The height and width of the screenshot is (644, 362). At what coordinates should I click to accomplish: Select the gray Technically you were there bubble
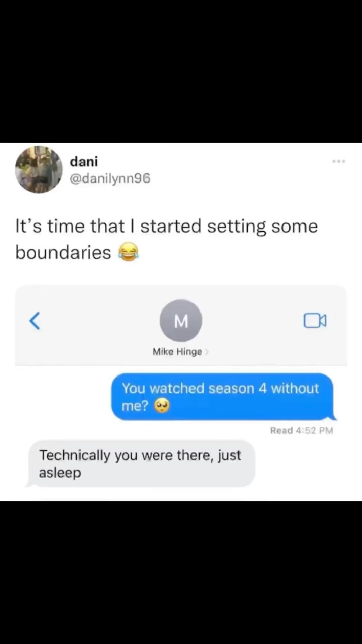tap(141, 464)
